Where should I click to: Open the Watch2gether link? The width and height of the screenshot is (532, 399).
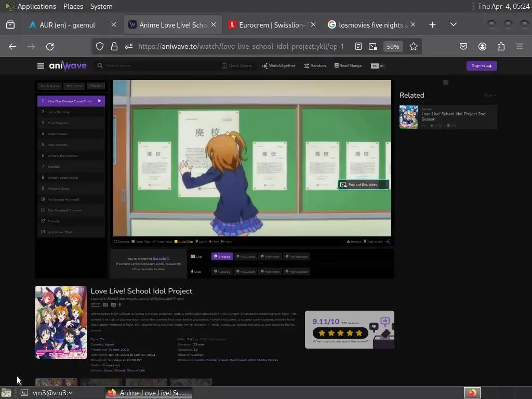click(x=278, y=66)
